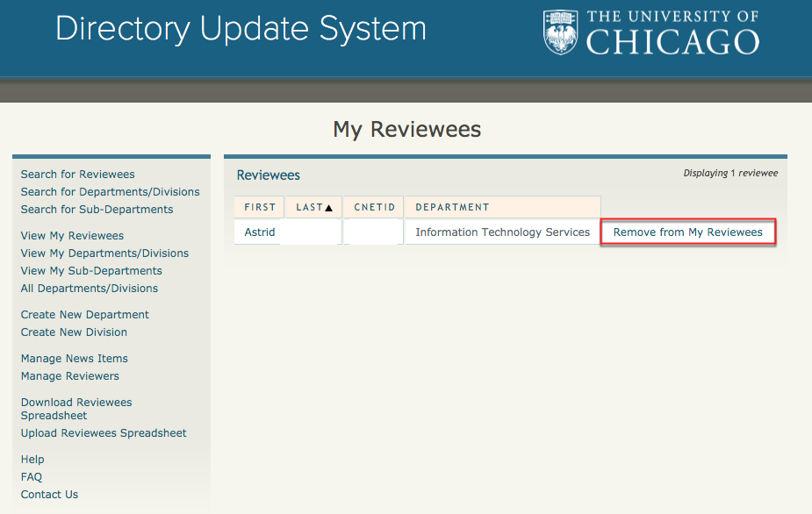This screenshot has height=514, width=812.
Task: Sort by DEPARTMENT column header
Action: point(503,208)
